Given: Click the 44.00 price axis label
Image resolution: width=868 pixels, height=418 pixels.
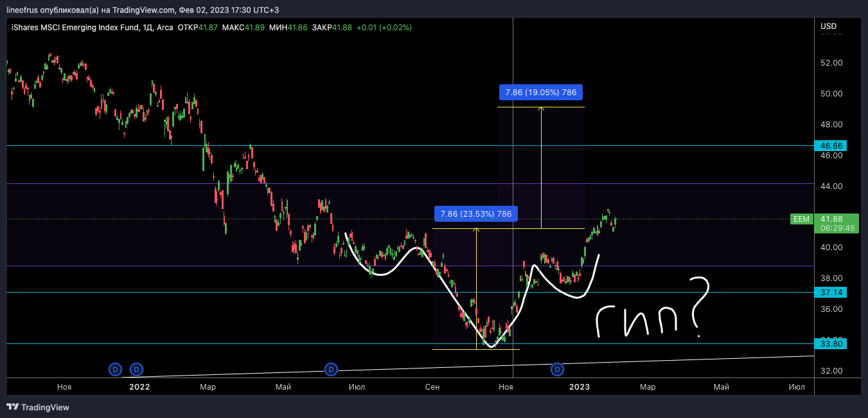Looking at the screenshot, I should tap(831, 186).
